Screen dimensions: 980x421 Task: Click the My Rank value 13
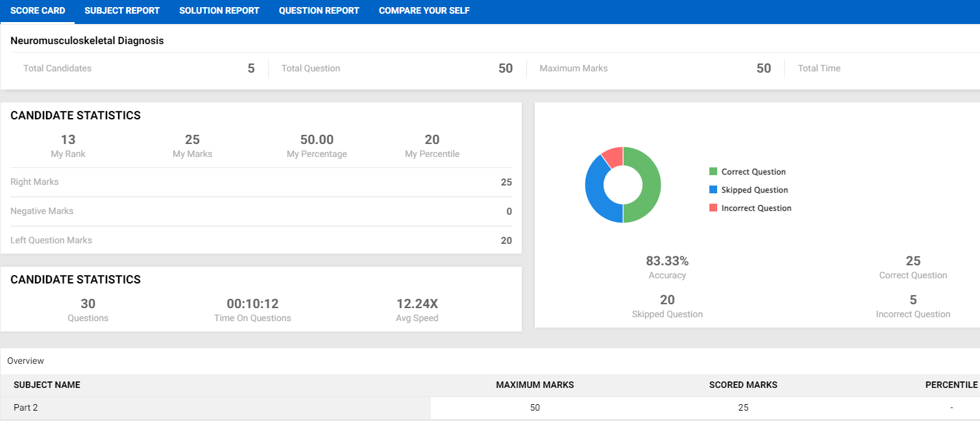68,139
